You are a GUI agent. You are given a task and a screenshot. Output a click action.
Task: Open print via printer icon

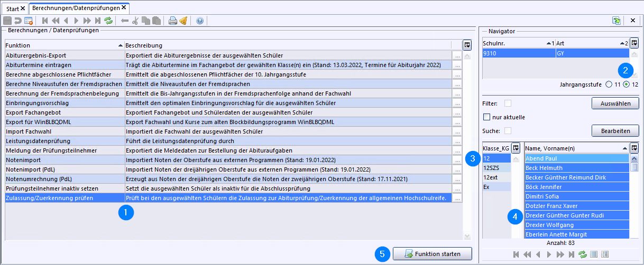click(172, 21)
